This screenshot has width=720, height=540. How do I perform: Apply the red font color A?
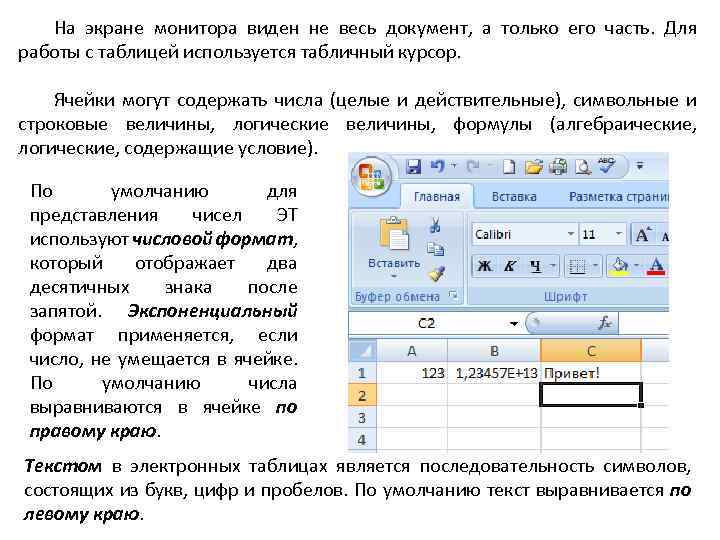656,266
